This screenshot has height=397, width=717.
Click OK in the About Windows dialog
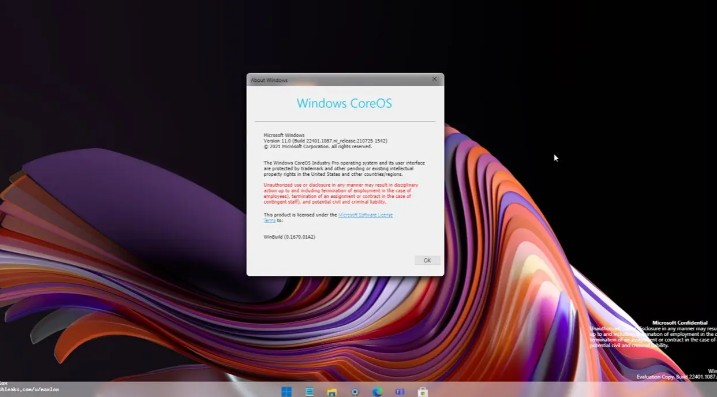pos(427,260)
